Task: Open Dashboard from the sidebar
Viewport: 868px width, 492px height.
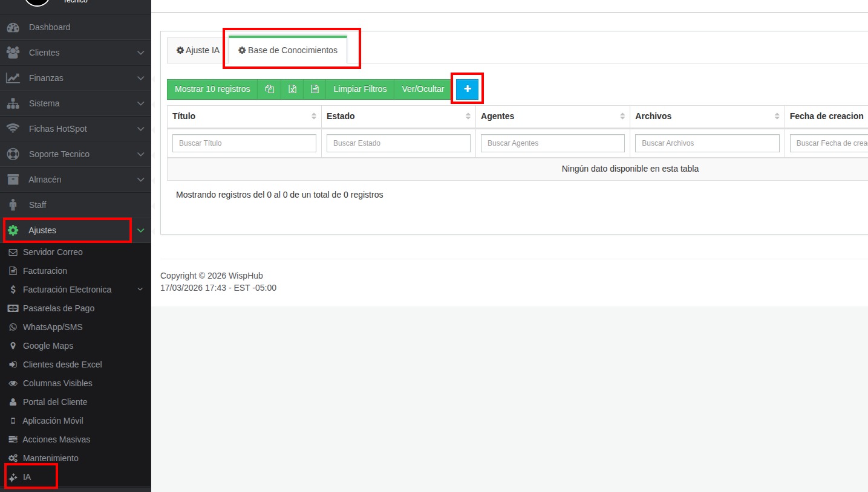Action: pos(50,27)
